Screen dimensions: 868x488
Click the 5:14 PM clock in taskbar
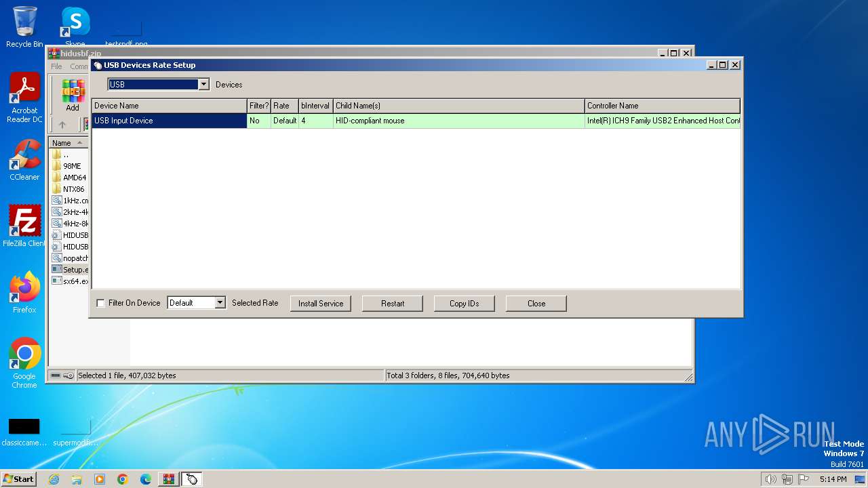pos(833,479)
